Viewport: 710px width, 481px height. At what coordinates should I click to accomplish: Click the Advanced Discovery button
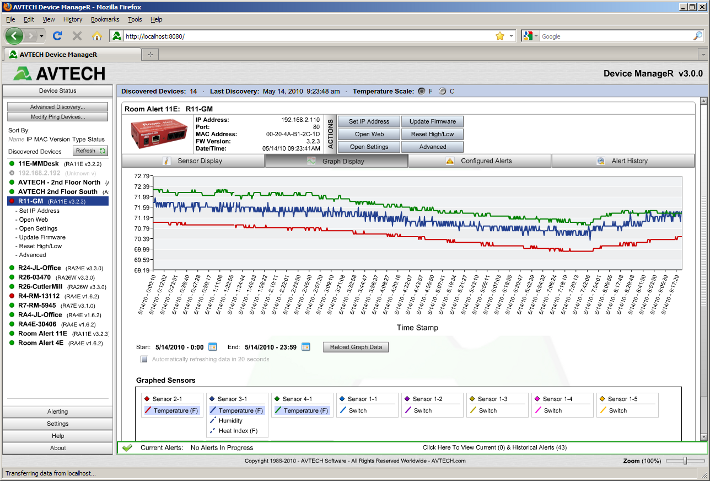pyautogui.click(x=58, y=107)
